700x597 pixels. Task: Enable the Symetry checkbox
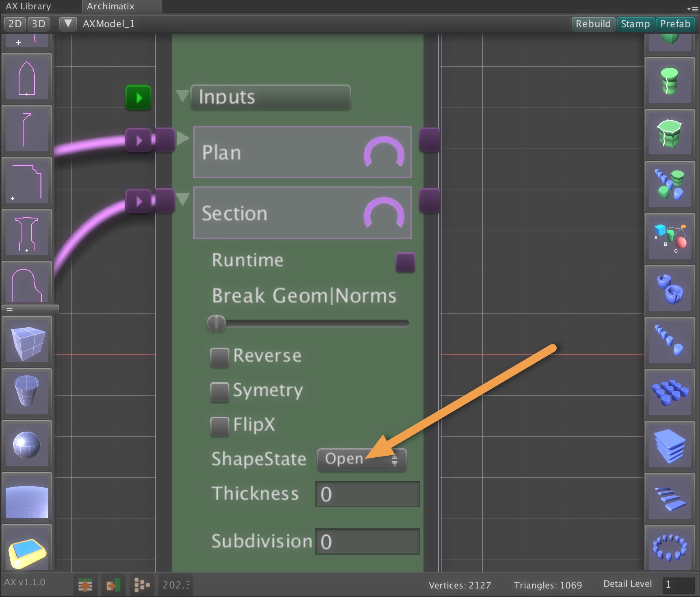[x=220, y=392]
